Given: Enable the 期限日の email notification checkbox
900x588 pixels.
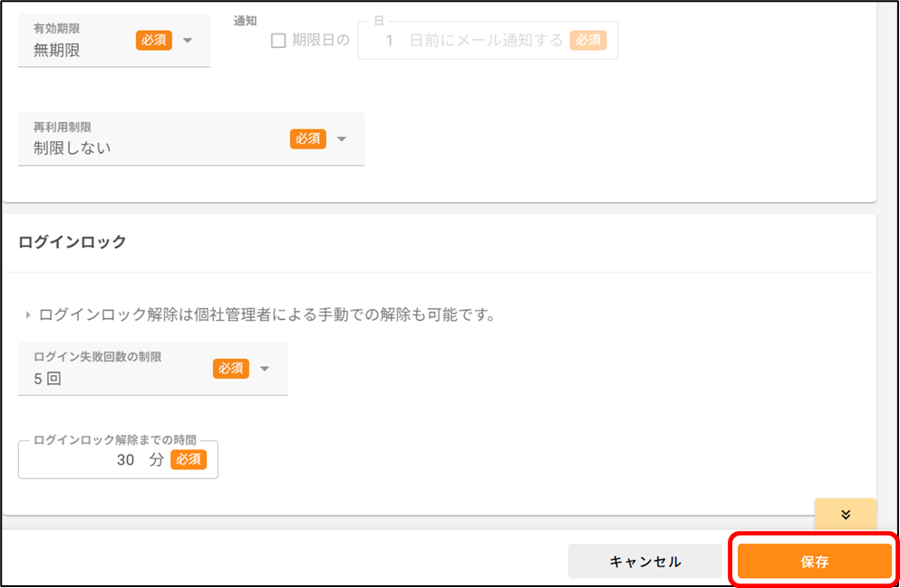Looking at the screenshot, I should click(x=278, y=41).
